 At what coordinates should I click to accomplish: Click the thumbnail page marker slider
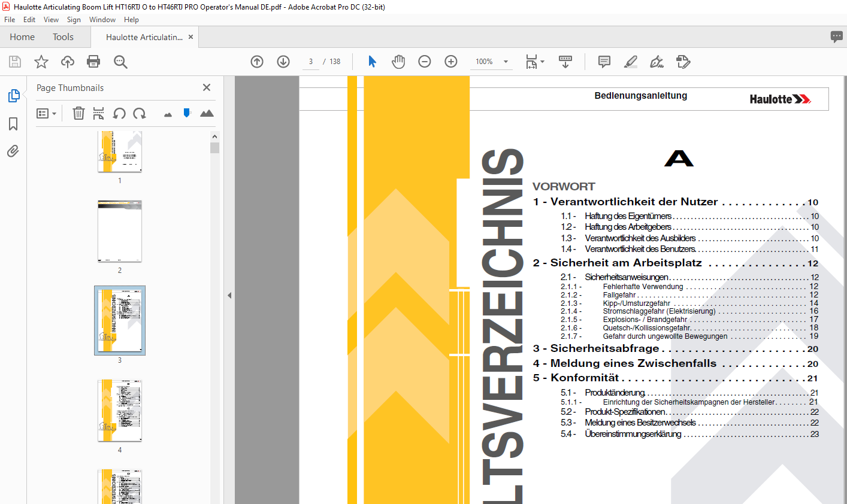coord(187,113)
